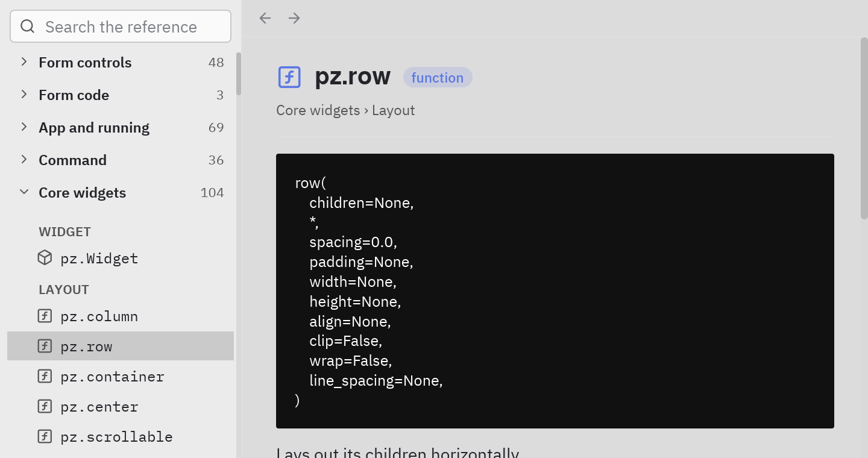Screen dimensions: 868x458
Task: Click the App and running count 69
Action: click(x=216, y=127)
